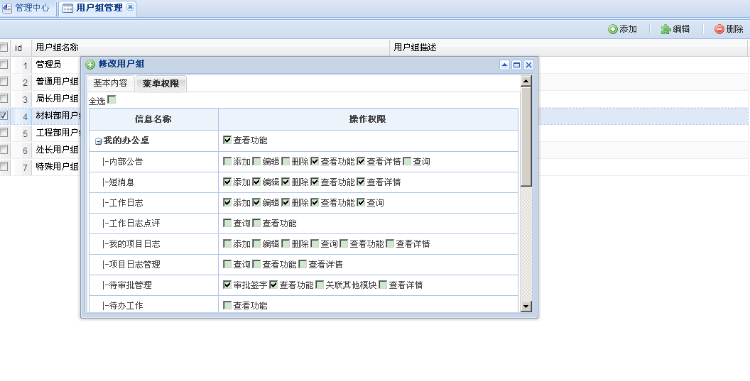
Task: Uncheck 查看功能 for 我的办公桌
Action: [227, 140]
